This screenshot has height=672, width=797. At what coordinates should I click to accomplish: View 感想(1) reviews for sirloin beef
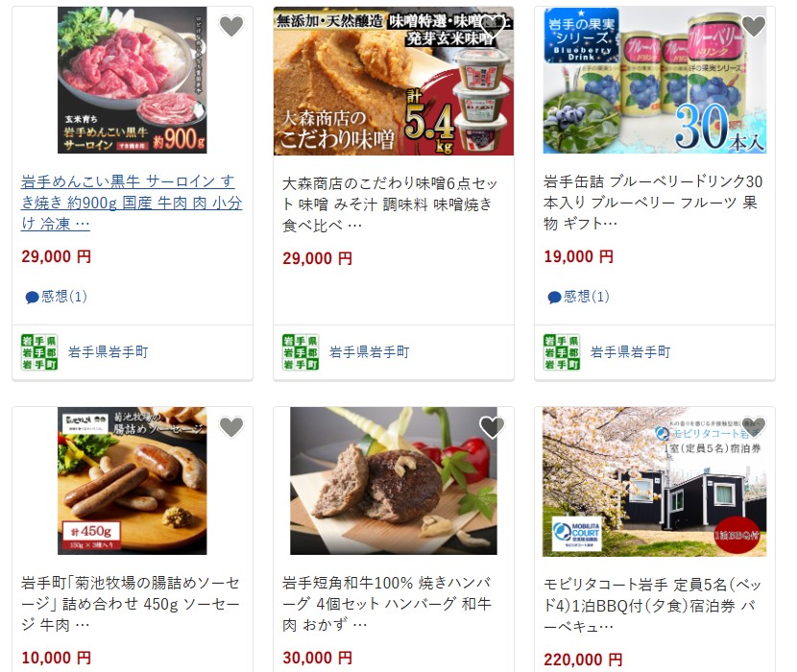[x=57, y=297]
